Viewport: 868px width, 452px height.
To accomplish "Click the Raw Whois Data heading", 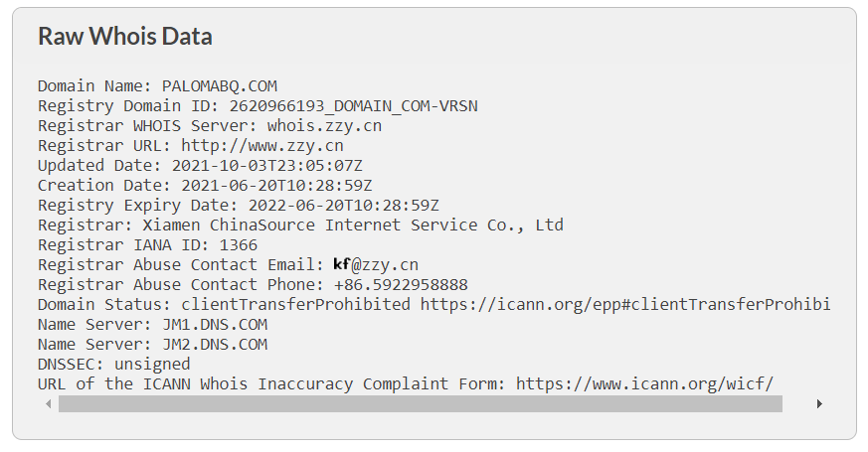I will (125, 37).
